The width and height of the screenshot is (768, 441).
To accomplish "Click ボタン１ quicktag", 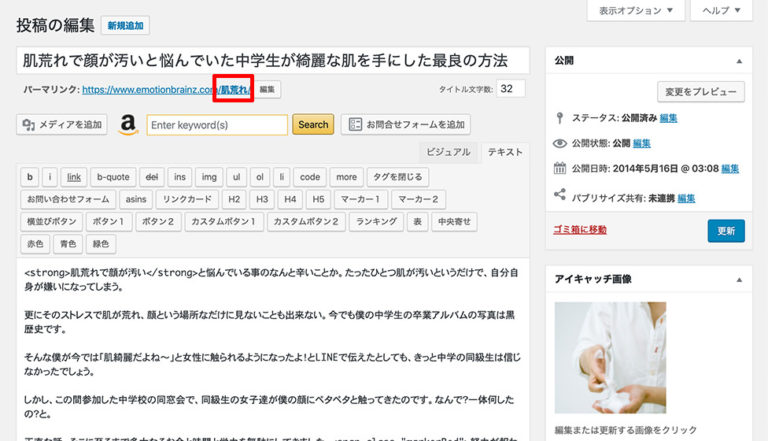I will pos(109,221).
